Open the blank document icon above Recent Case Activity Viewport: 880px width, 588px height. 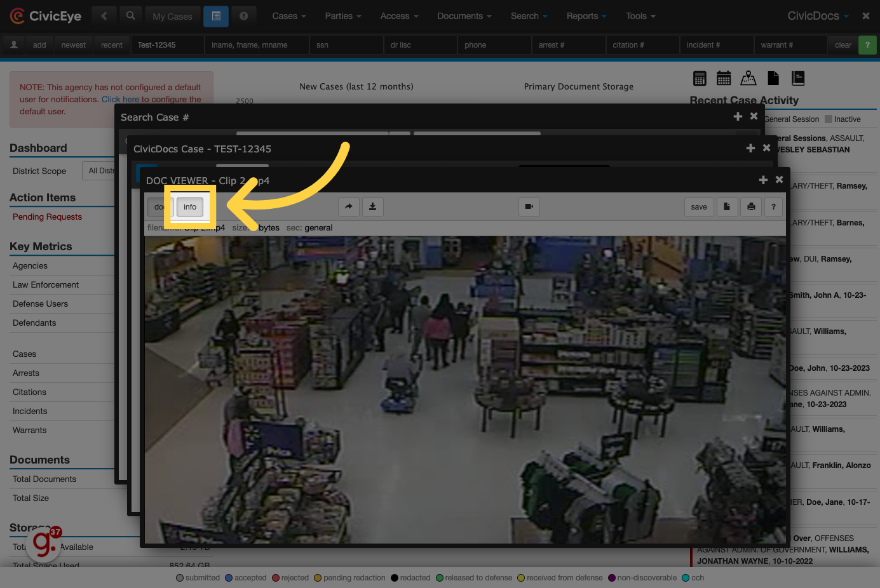[x=773, y=78]
